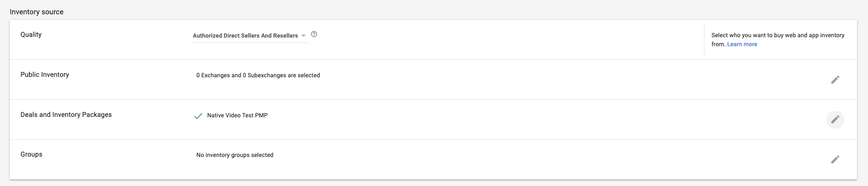Select the Quality row label
Image resolution: width=868 pixels, height=186 pixels.
click(x=31, y=34)
